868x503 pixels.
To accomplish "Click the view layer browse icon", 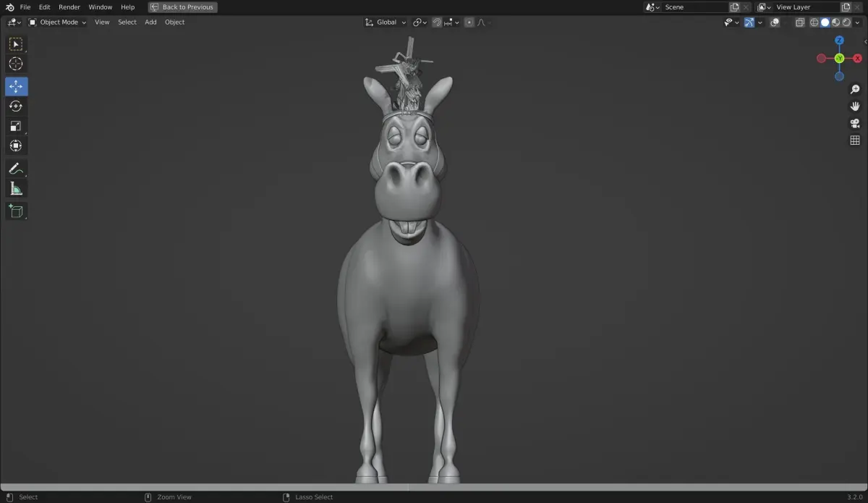I will [x=764, y=7].
